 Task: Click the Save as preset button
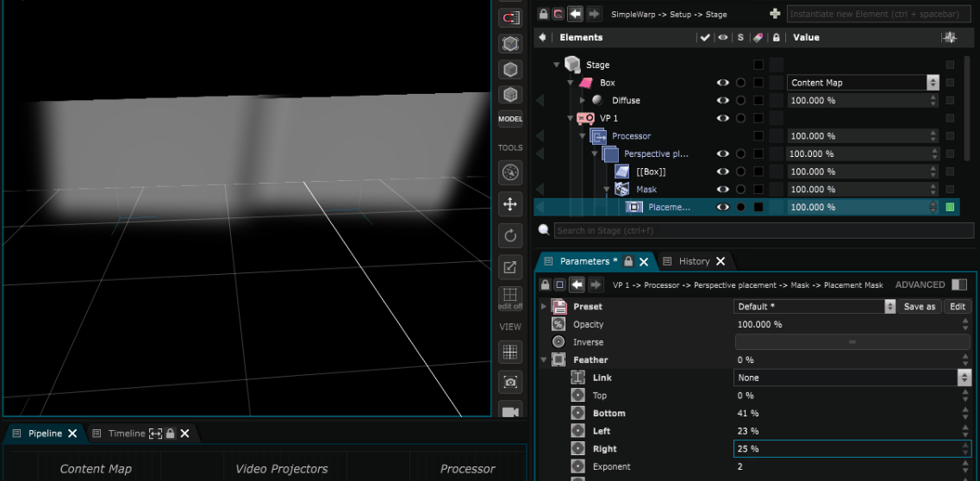click(920, 307)
